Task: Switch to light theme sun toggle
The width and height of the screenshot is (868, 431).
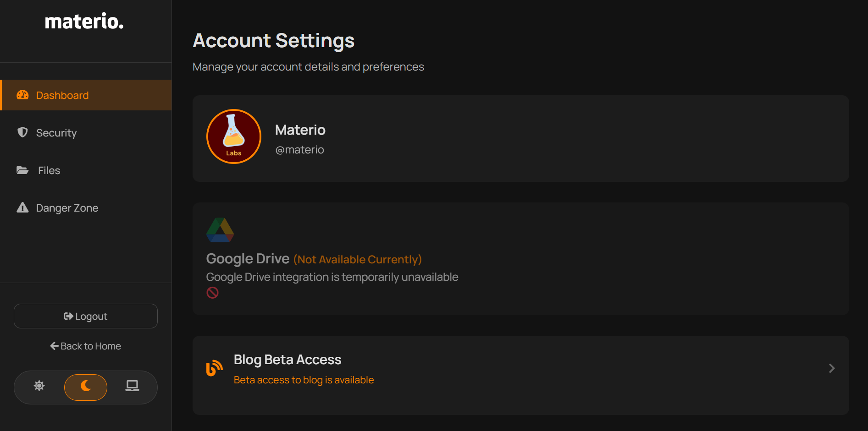Action: [39, 386]
